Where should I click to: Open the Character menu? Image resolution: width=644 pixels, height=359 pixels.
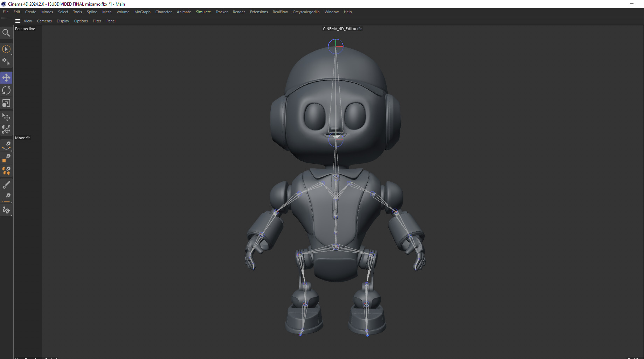pos(164,12)
